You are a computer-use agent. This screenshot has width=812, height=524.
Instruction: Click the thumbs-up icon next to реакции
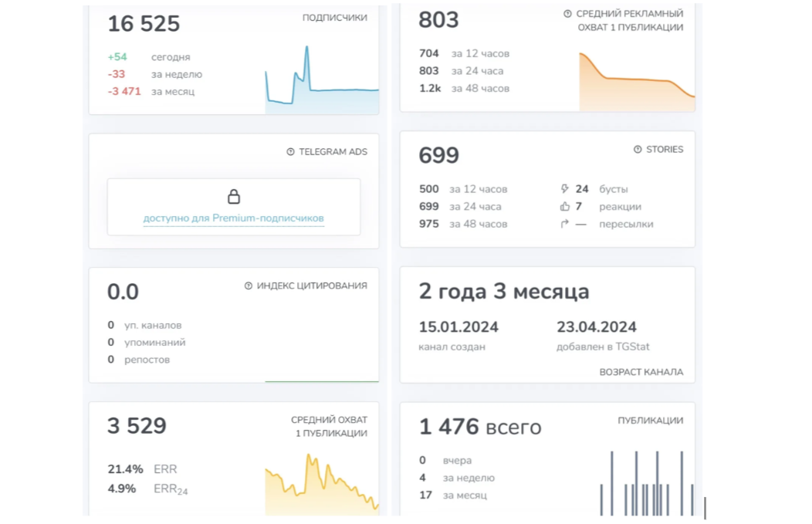[x=564, y=207]
